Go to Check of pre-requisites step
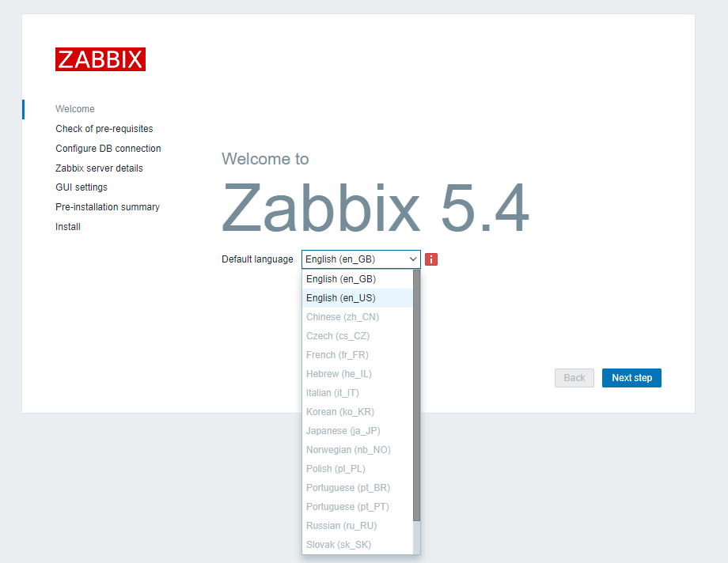This screenshot has height=563, width=728. pos(104,129)
